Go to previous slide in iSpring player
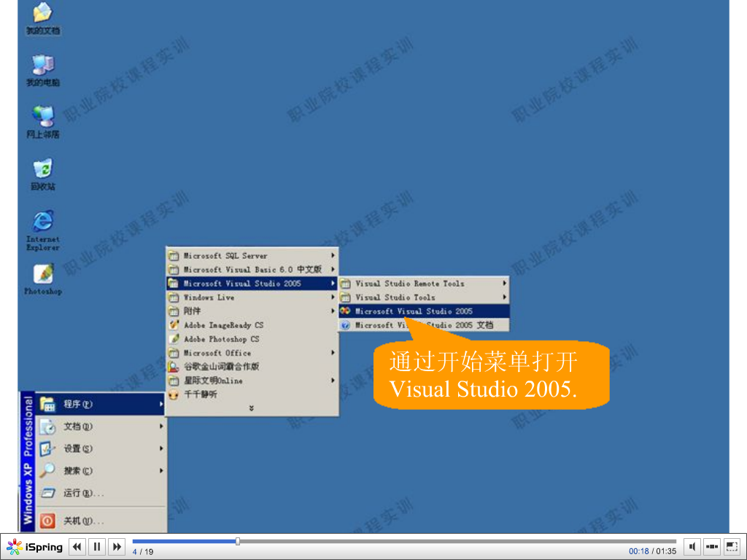This screenshot has width=747, height=560. (77, 547)
